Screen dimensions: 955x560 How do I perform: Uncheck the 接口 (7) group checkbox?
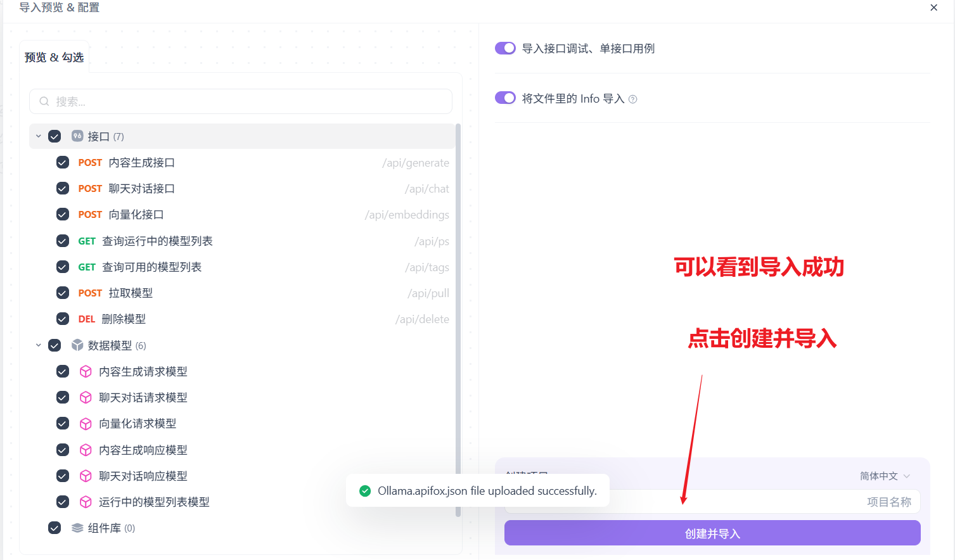(x=54, y=136)
